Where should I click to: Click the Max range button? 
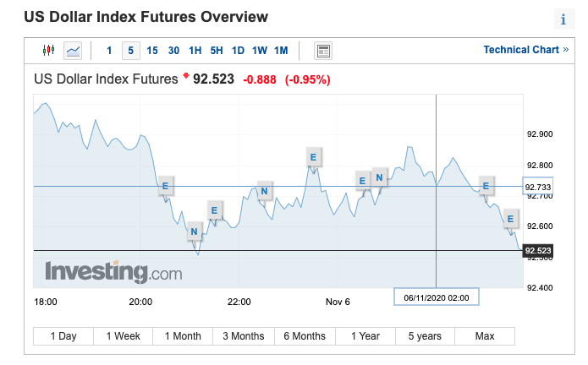485,336
